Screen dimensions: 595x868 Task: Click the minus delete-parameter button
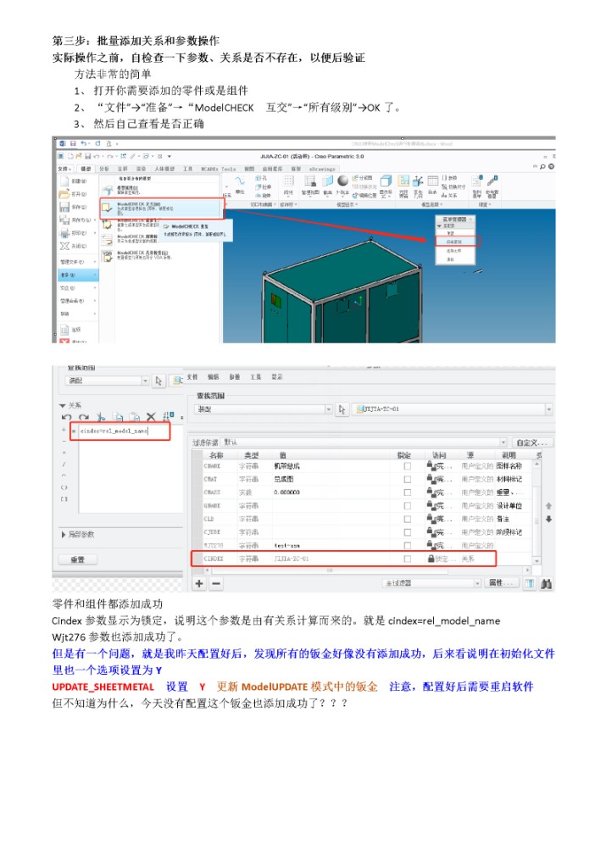click(216, 583)
